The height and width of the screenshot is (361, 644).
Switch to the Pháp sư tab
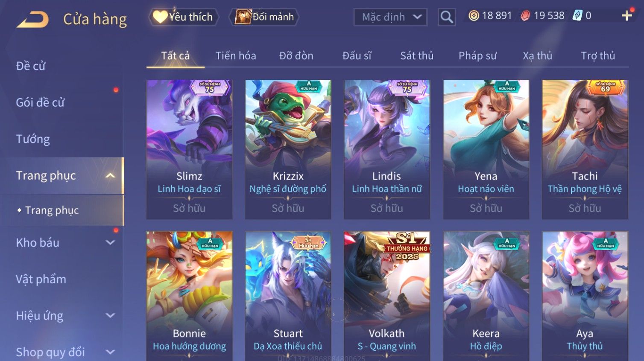point(477,55)
